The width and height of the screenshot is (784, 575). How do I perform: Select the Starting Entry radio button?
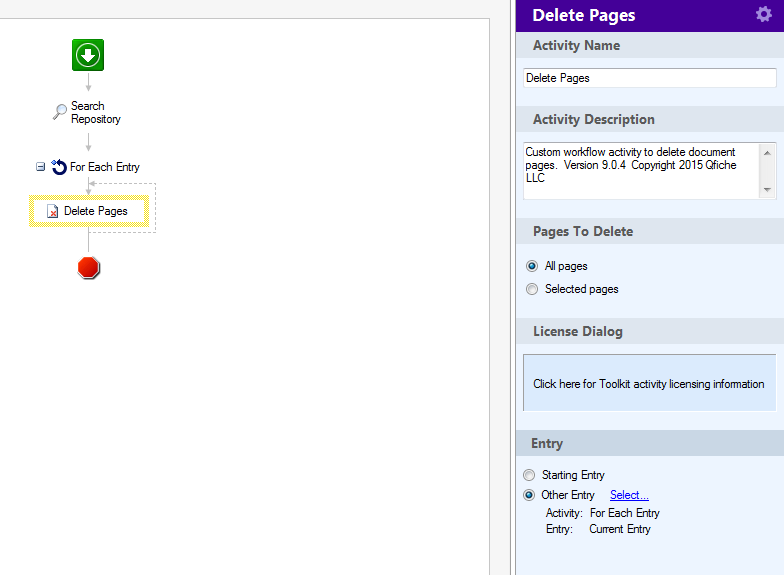click(x=529, y=474)
